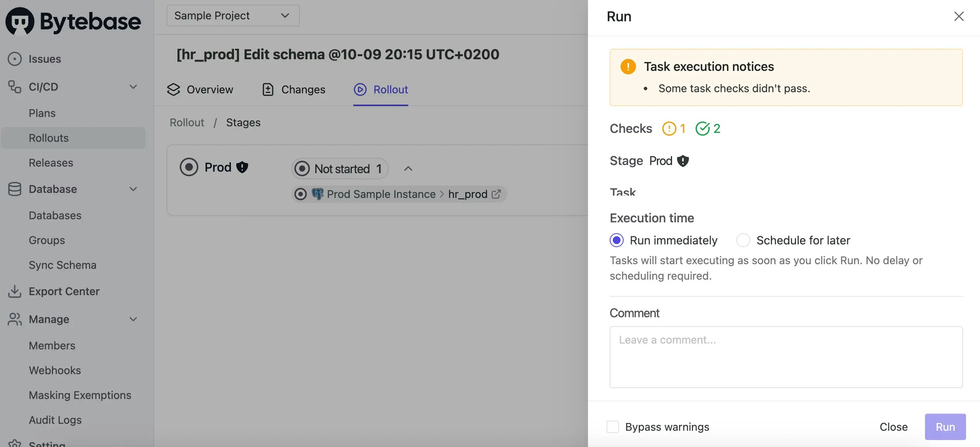Click the Issues circle icon in sidebar
This screenshot has width=980, height=447.
click(x=14, y=59)
